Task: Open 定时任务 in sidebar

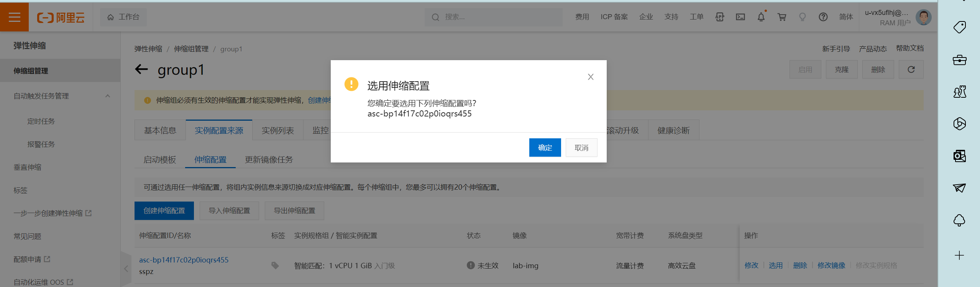Action: [x=41, y=121]
